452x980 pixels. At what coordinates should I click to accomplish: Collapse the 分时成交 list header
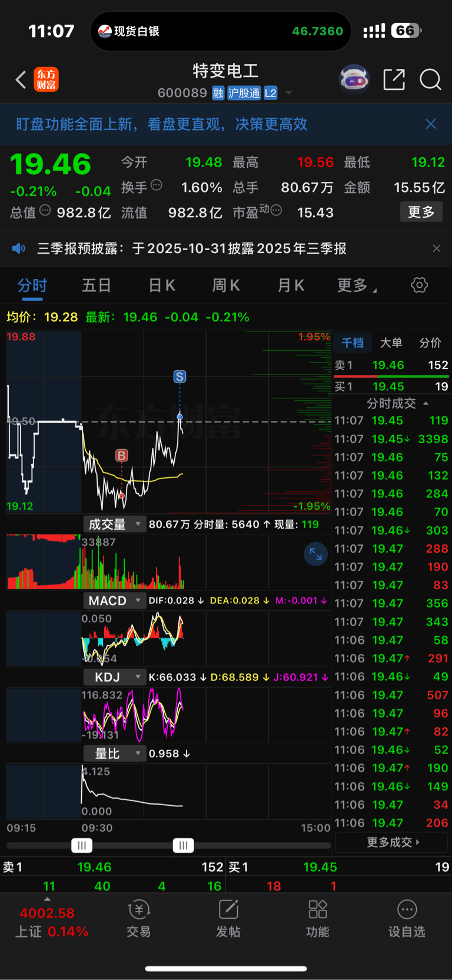pyautogui.click(x=397, y=403)
